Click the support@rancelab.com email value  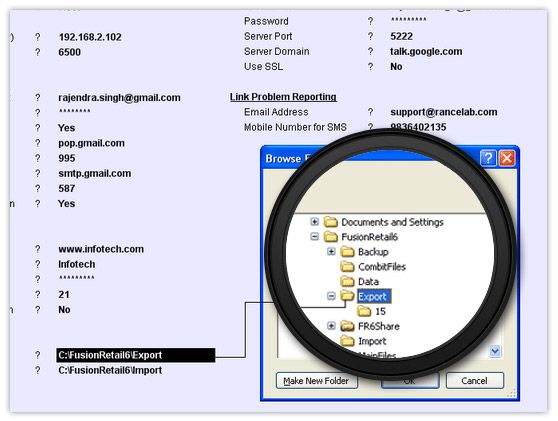click(x=444, y=112)
